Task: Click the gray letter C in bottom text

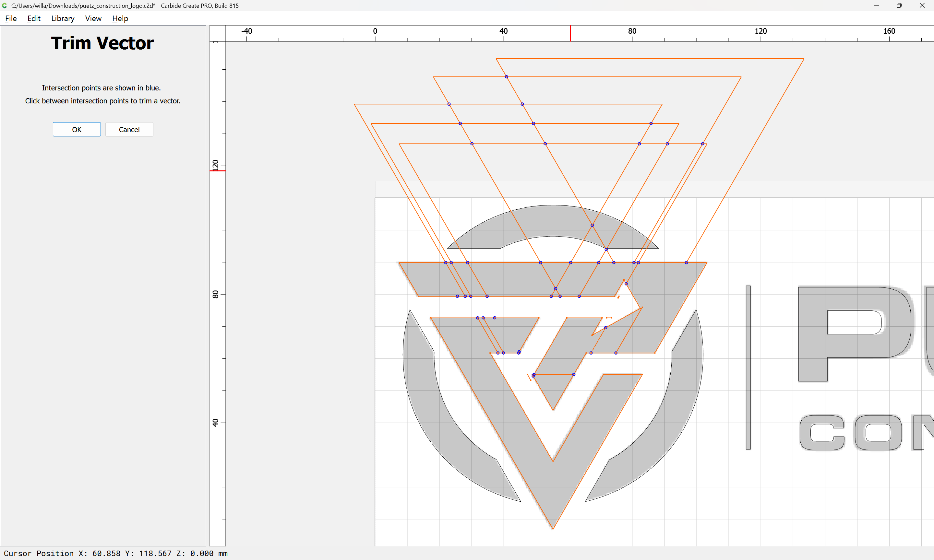Action: 822,432
